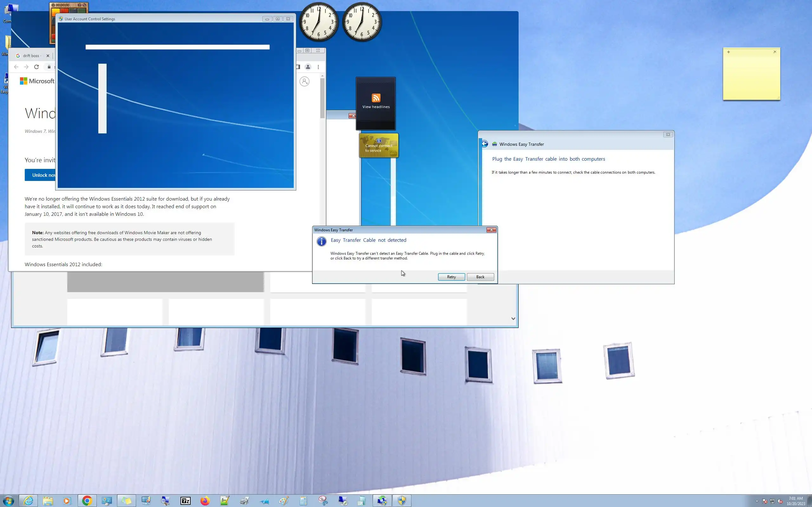Open Paint from the taskbar
This screenshot has width=812, height=507.
[284, 501]
